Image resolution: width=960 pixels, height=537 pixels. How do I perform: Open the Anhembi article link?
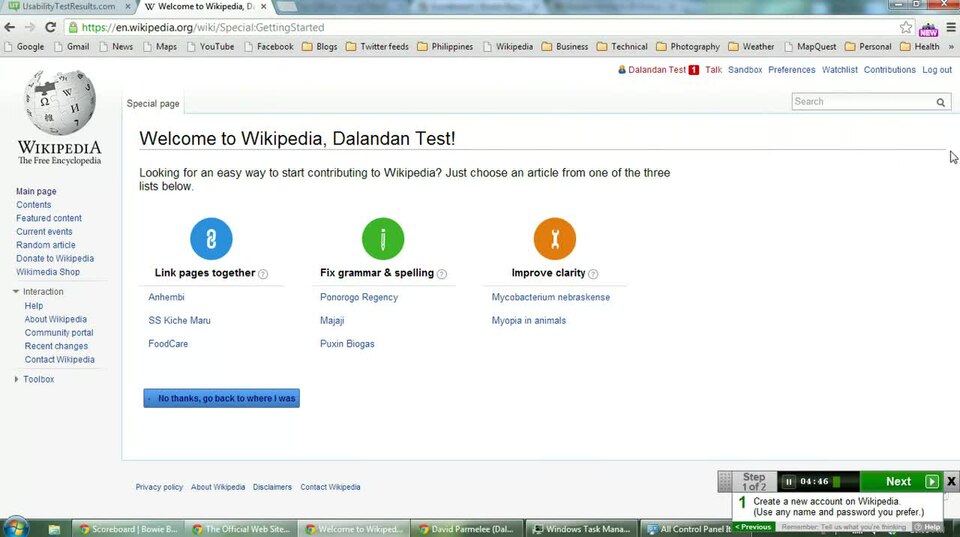tap(167, 297)
